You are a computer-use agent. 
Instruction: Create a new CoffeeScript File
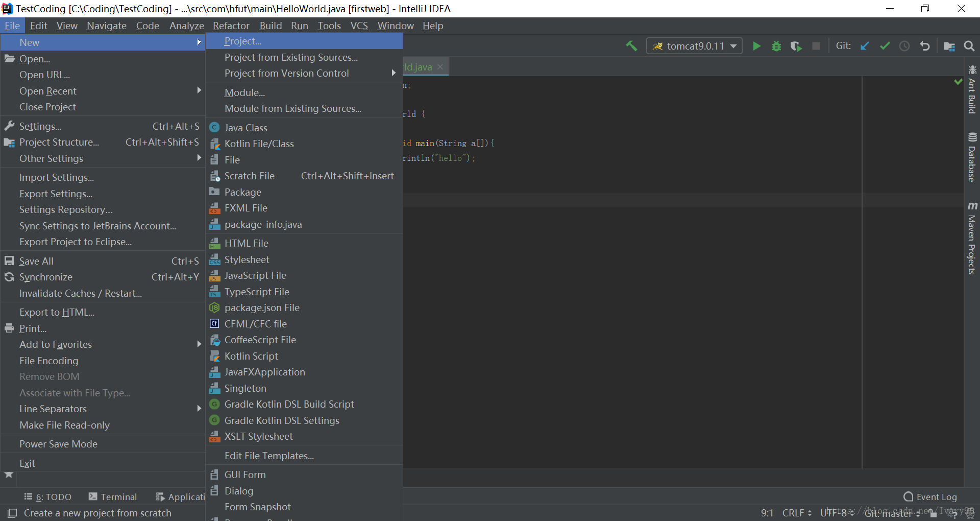pyautogui.click(x=304, y=340)
